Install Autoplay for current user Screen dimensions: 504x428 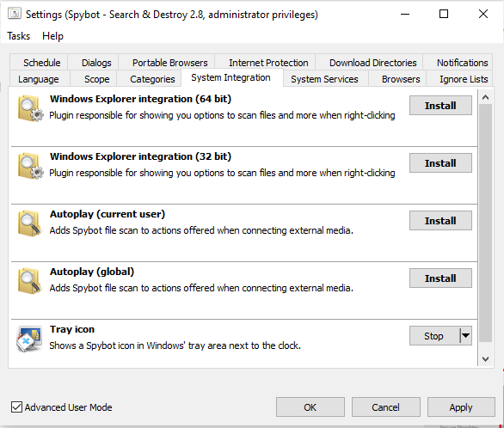coord(440,221)
